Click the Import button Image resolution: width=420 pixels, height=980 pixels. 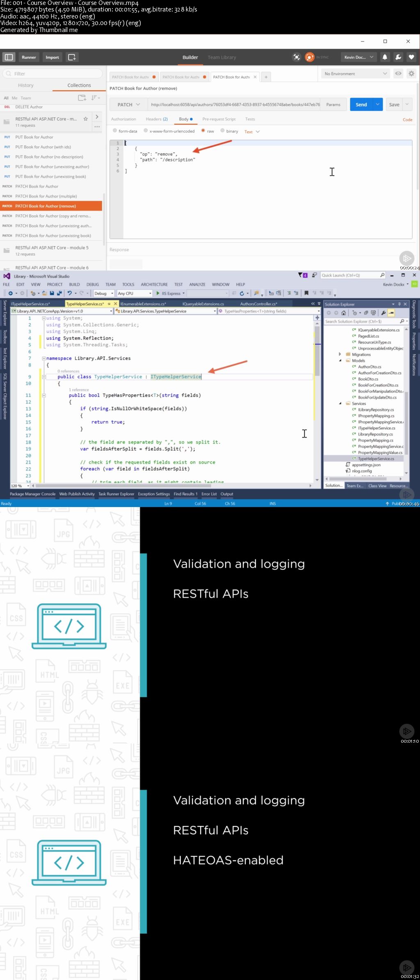[x=52, y=57]
